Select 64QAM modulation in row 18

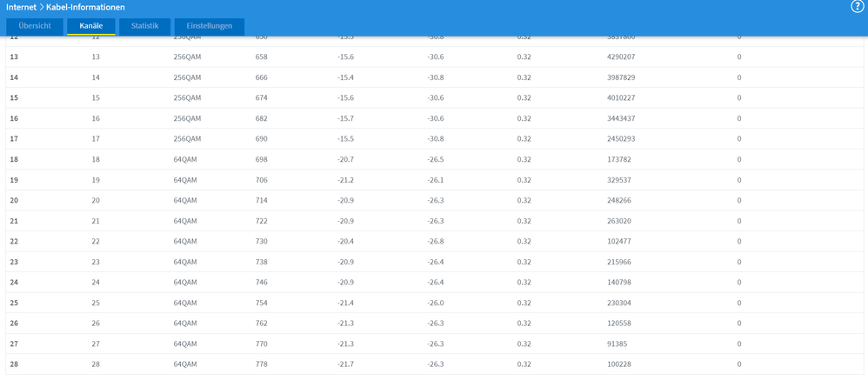[185, 159]
